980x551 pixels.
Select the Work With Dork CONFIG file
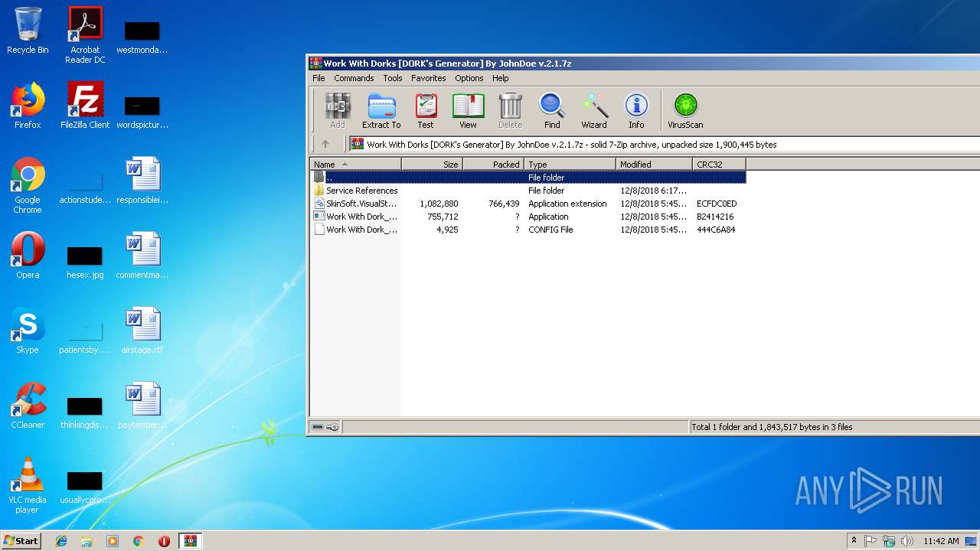point(528,230)
